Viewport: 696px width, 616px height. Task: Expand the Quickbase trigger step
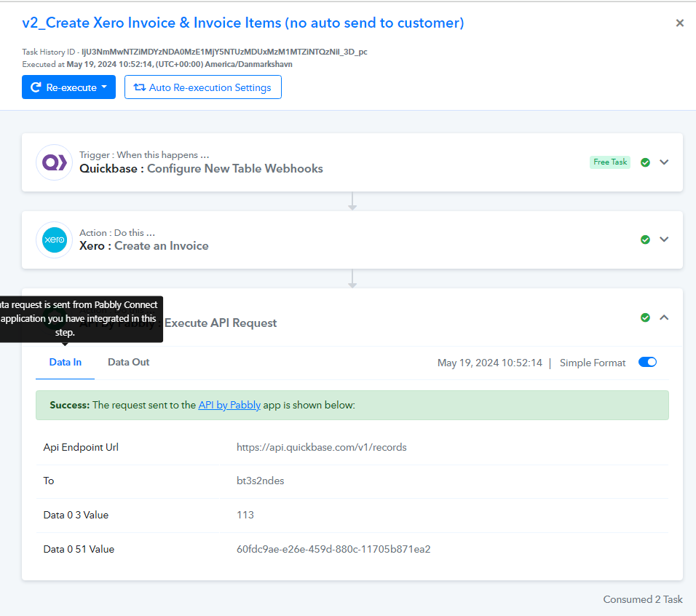pos(664,162)
